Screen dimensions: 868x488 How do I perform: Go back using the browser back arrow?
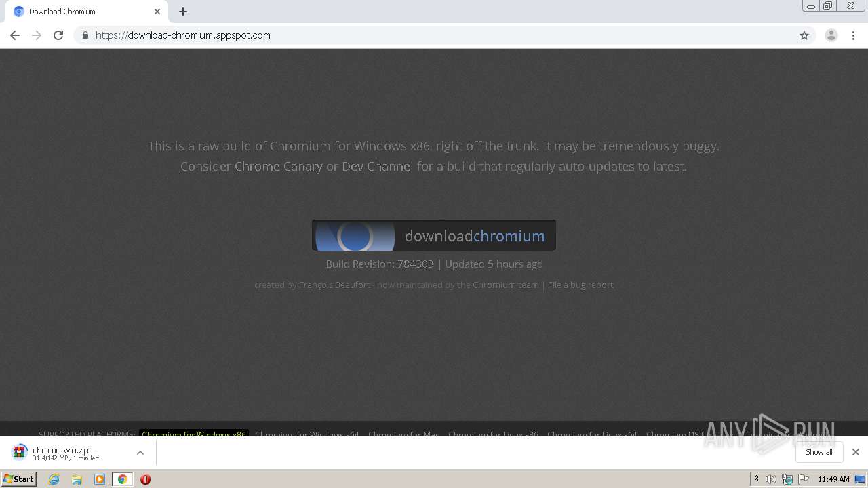coord(15,35)
